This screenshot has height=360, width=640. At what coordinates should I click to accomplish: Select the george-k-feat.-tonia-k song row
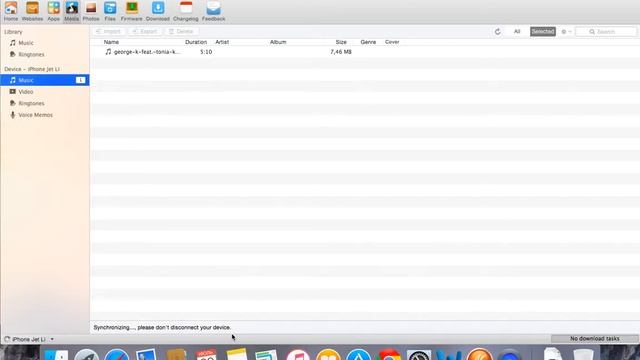click(365, 52)
